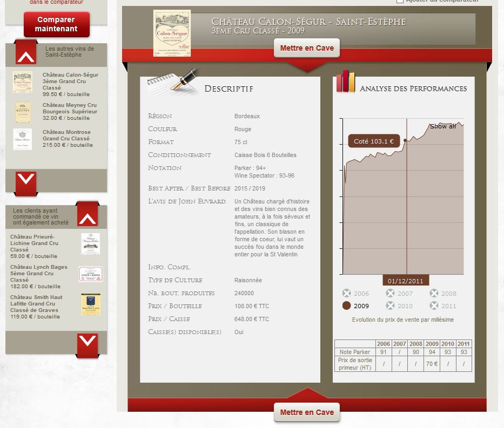Screen dimensions: 504x428
Task: Click the 'Coté 103.1 €' chart tooltip
Action: 374,141
